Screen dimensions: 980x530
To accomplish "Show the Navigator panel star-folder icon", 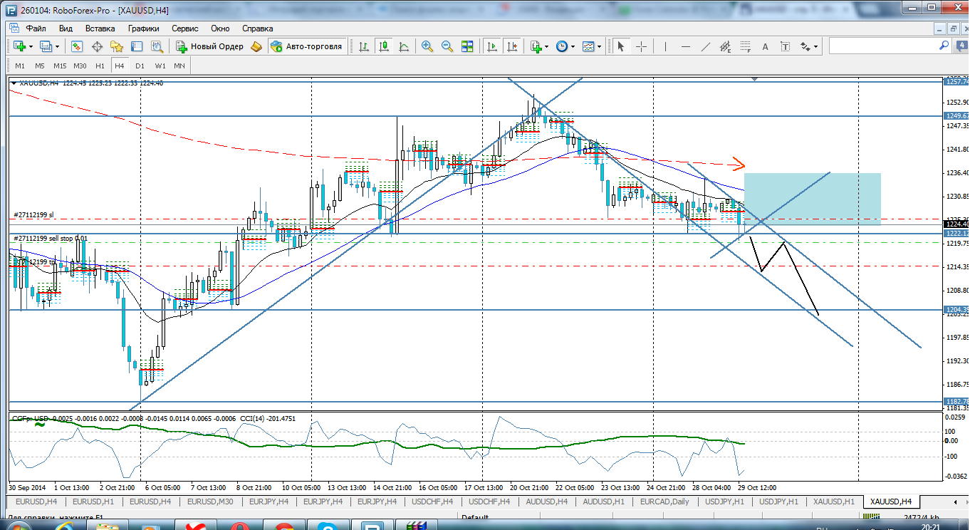I will (x=117, y=46).
